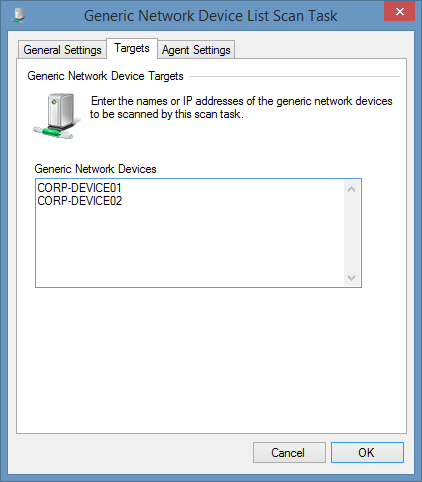Select the Targets tab

coord(132,48)
